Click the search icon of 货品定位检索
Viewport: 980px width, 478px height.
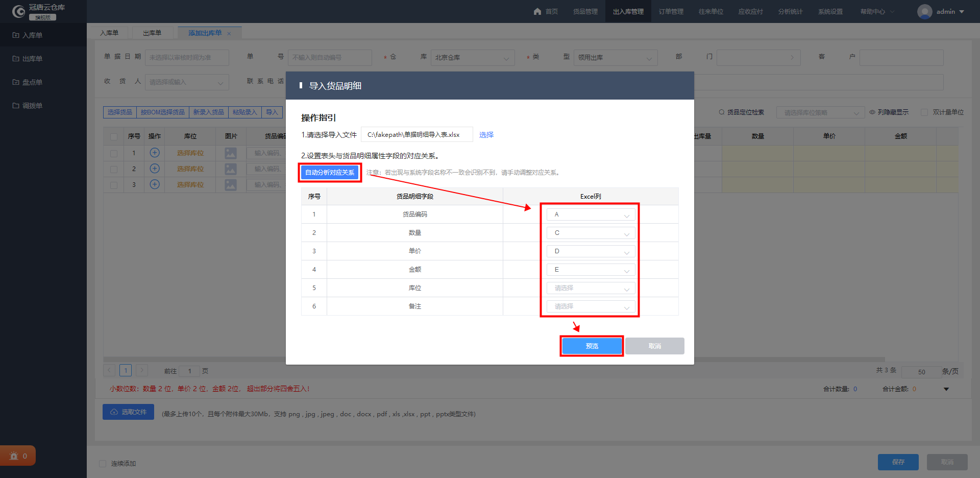point(722,112)
